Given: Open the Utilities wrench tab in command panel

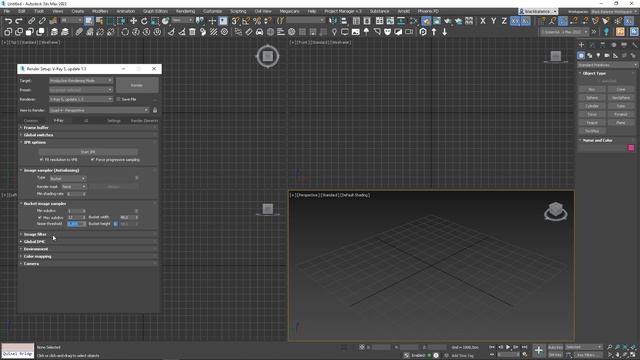Looking at the screenshot, I should (x=634, y=45).
